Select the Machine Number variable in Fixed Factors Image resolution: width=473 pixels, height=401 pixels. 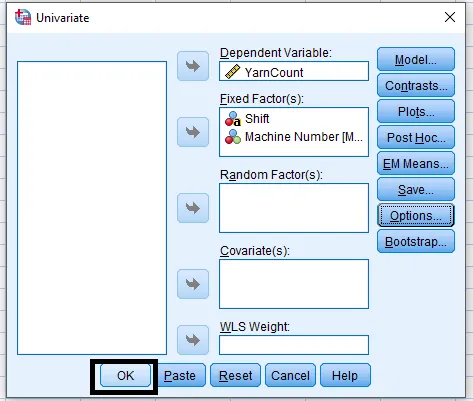[x=294, y=137]
